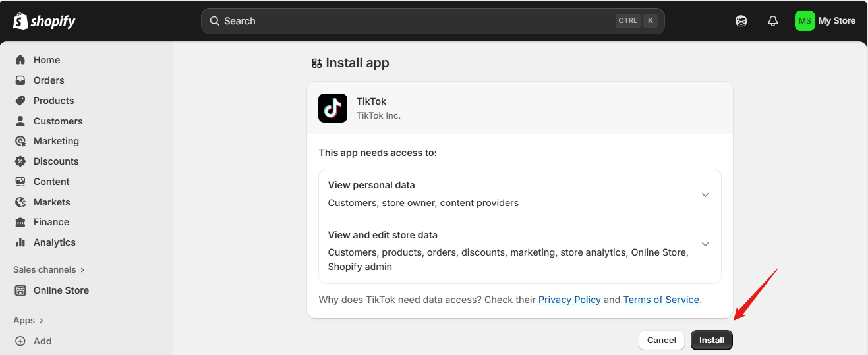Image resolution: width=868 pixels, height=355 pixels.
Task: Open the notifications bell icon
Action: coord(773,21)
